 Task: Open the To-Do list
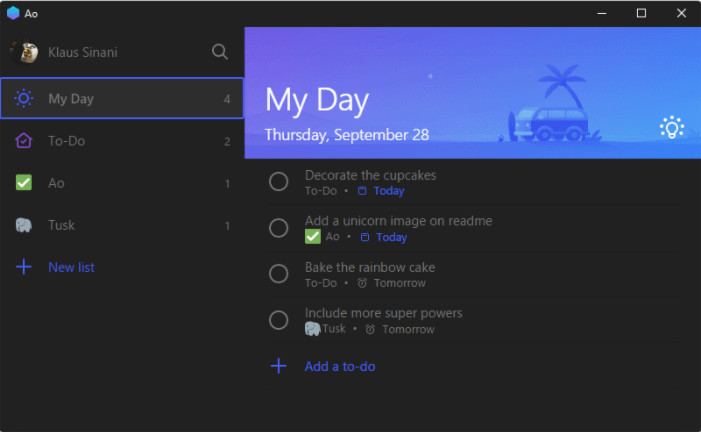pos(122,141)
